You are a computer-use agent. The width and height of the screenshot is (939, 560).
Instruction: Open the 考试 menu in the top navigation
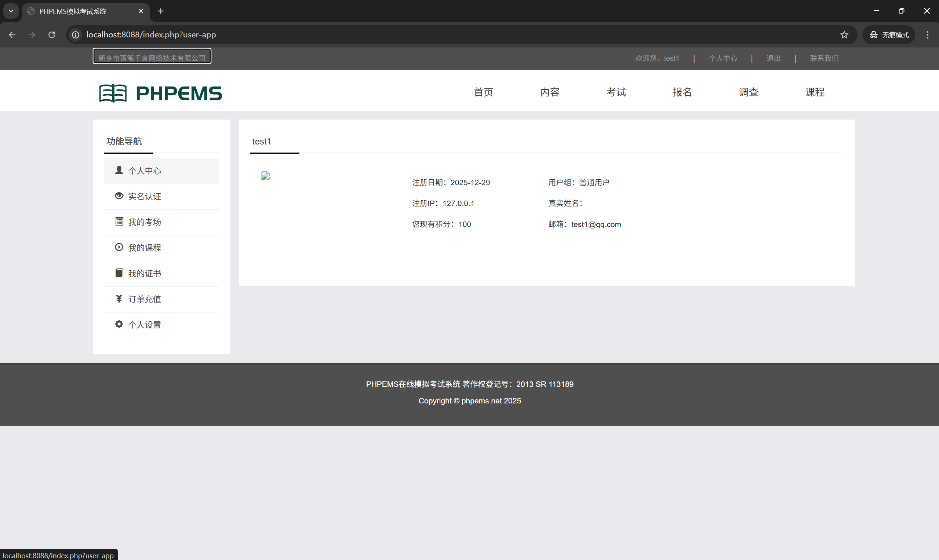tap(616, 92)
